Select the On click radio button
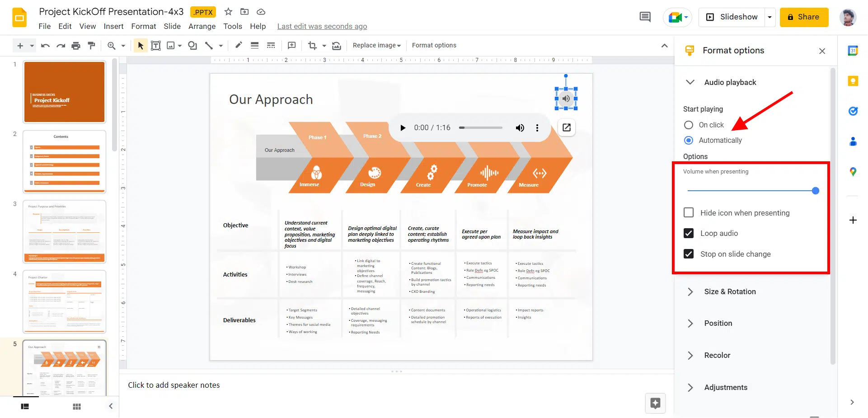The height and width of the screenshot is (418, 868). (688, 125)
